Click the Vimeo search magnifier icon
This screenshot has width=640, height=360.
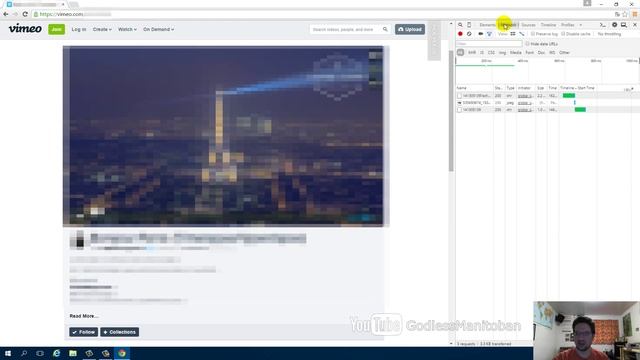coord(385,29)
